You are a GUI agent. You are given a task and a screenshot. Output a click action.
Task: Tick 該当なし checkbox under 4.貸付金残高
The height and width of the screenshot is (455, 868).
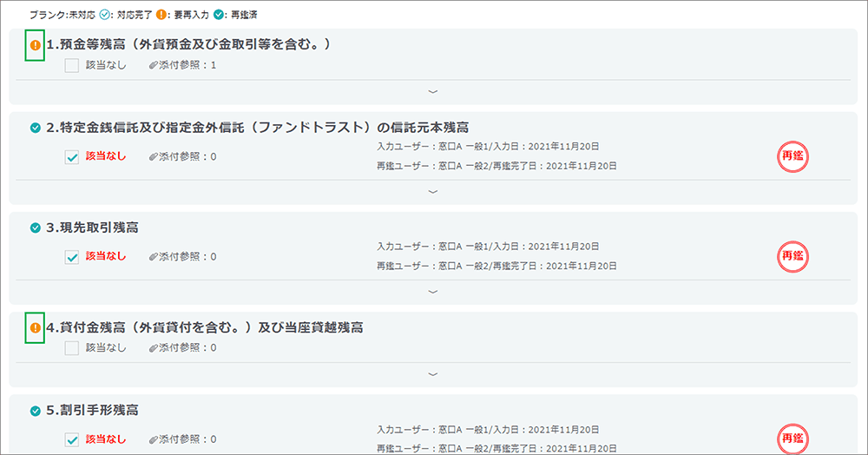72,348
